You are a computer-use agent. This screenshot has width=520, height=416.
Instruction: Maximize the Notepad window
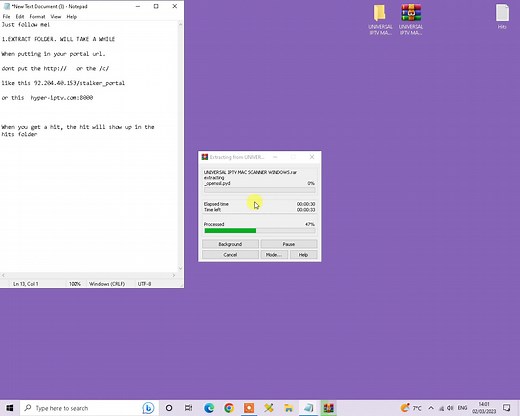click(x=156, y=6)
